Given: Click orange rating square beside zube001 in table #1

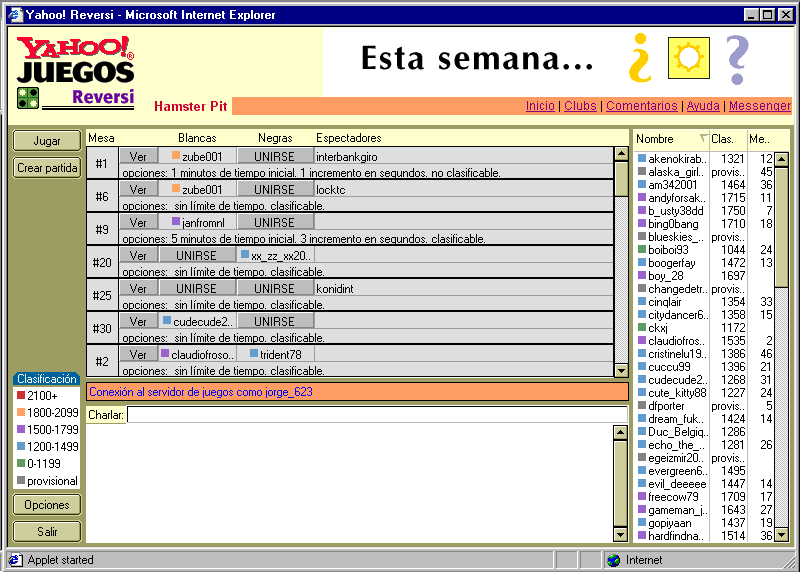Looking at the screenshot, I should click(176, 156).
